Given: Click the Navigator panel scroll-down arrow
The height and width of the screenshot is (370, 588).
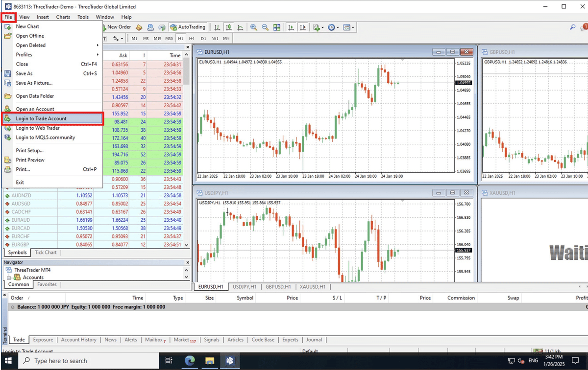Looking at the screenshot, I should [x=186, y=277].
